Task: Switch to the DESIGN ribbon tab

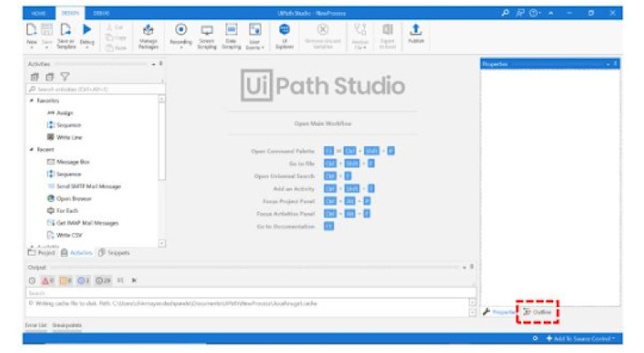Action: coord(70,13)
